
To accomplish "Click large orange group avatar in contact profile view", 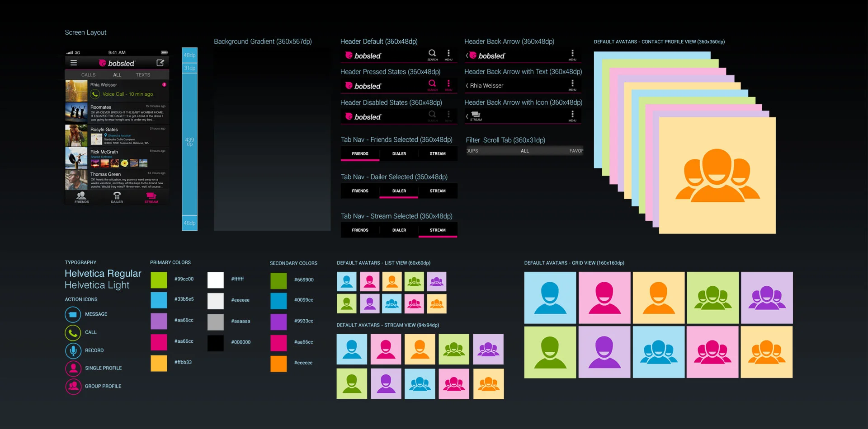I will point(717,176).
